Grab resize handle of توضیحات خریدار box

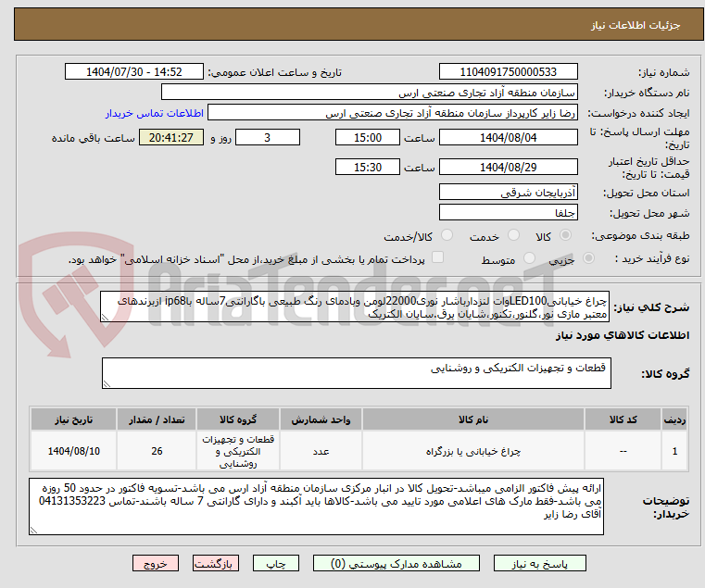click(33, 530)
